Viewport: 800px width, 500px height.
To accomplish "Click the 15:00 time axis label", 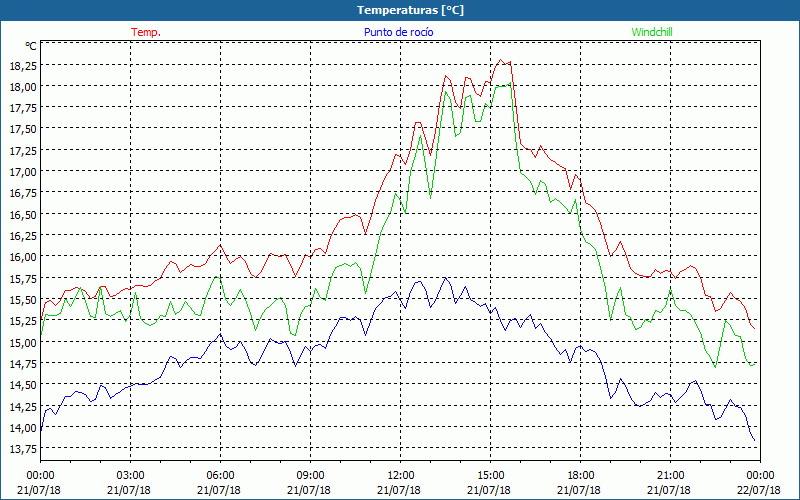I will (x=490, y=476).
